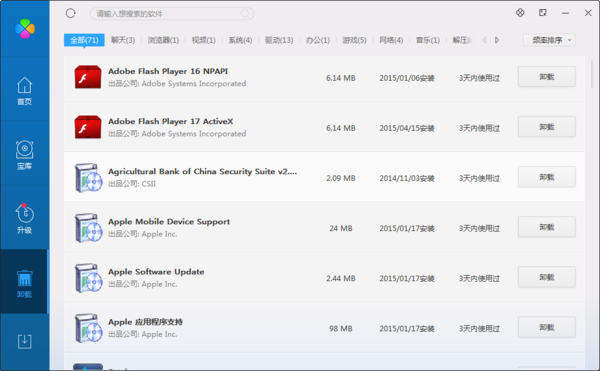Click the Adobe Flash Player 16 NPAPI icon
This screenshot has height=371, width=600.
pyautogui.click(x=88, y=77)
